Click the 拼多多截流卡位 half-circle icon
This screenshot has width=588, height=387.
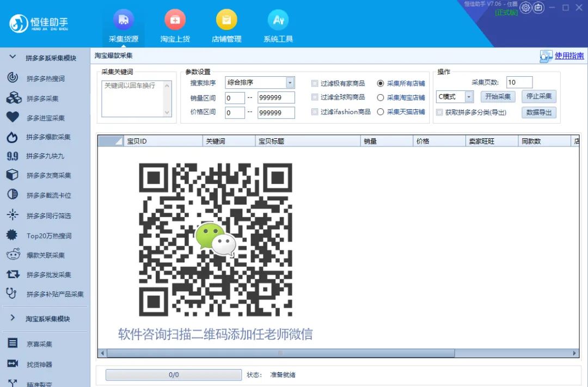[x=13, y=194]
